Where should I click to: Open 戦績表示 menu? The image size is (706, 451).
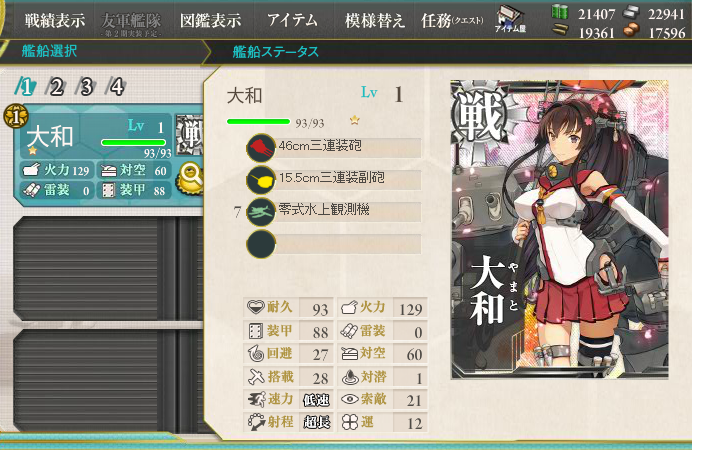coord(54,21)
